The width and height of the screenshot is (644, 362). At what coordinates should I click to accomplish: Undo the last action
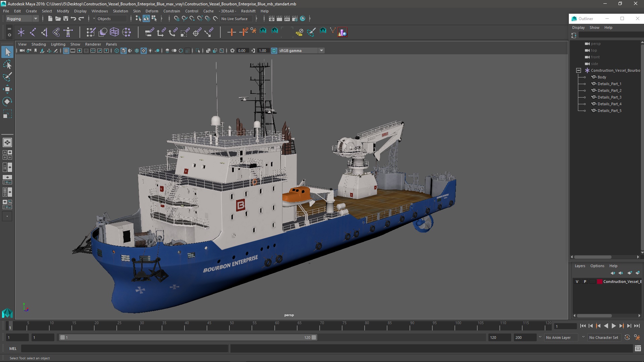tap(73, 19)
